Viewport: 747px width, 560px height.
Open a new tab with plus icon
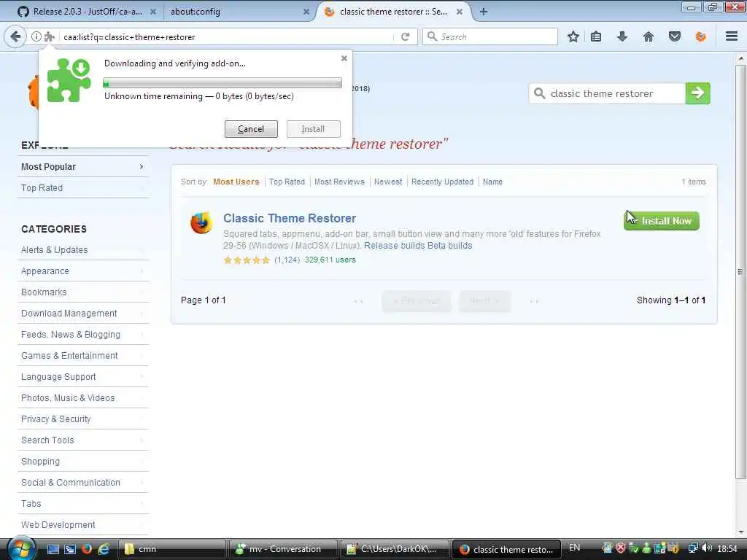[x=484, y=12]
